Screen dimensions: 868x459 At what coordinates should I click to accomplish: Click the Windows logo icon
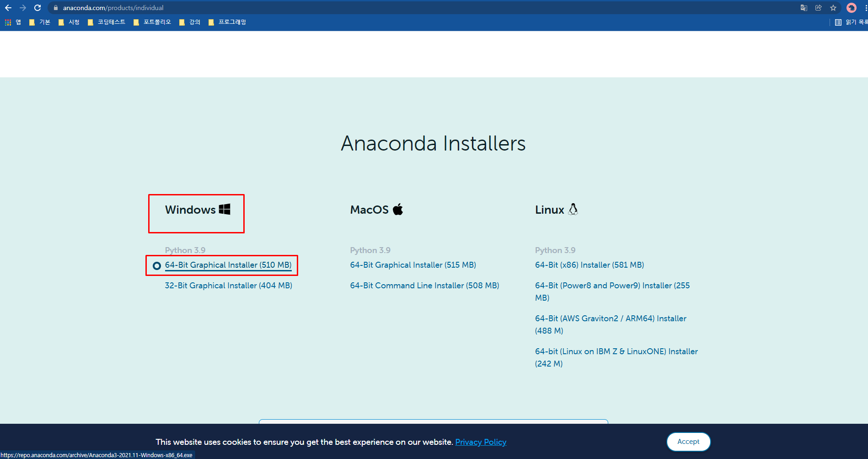[225, 209]
